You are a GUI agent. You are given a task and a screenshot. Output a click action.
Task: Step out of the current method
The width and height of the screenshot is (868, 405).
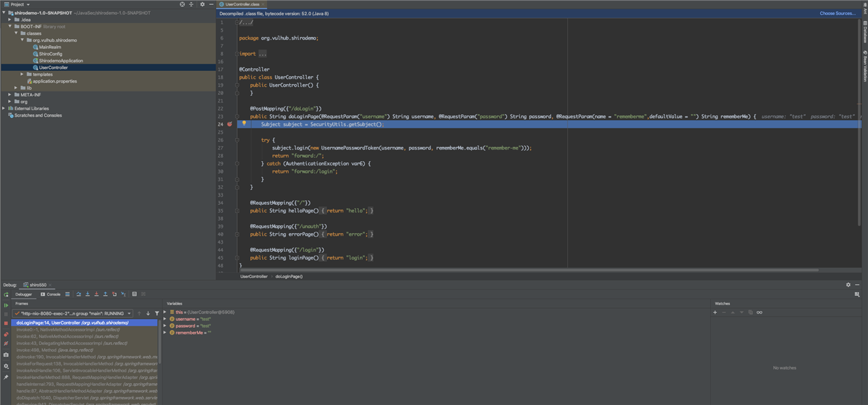(x=105, y=294)
